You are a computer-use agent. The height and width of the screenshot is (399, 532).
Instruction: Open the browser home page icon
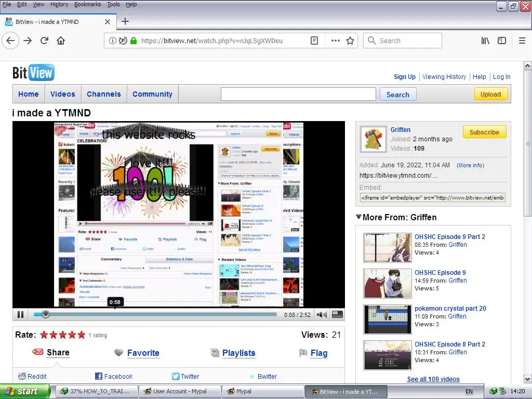(x=61, y=41)
